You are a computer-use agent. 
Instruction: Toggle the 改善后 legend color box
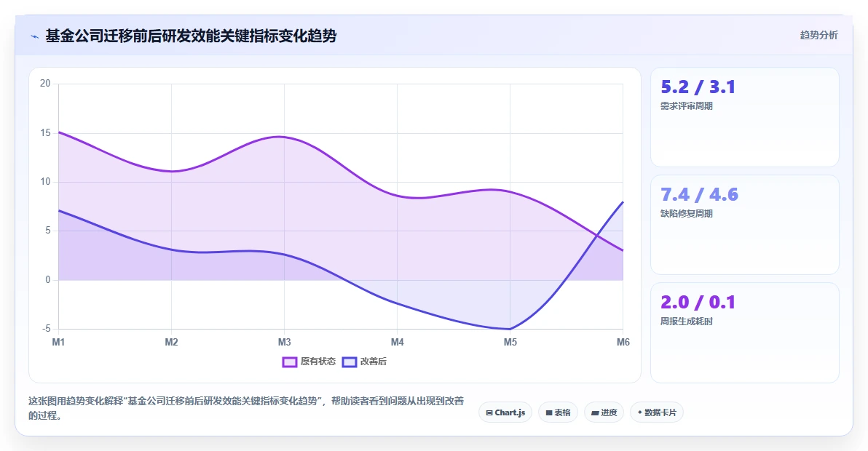(350, 362)
